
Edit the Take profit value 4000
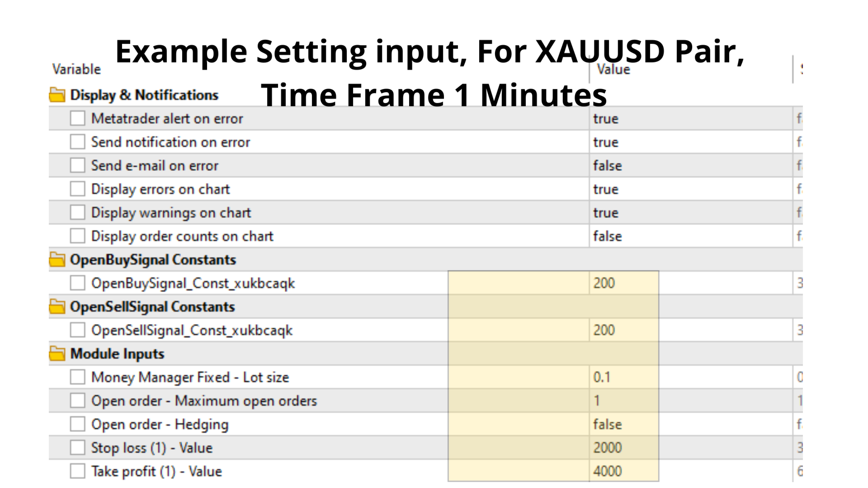click(607, 471)
